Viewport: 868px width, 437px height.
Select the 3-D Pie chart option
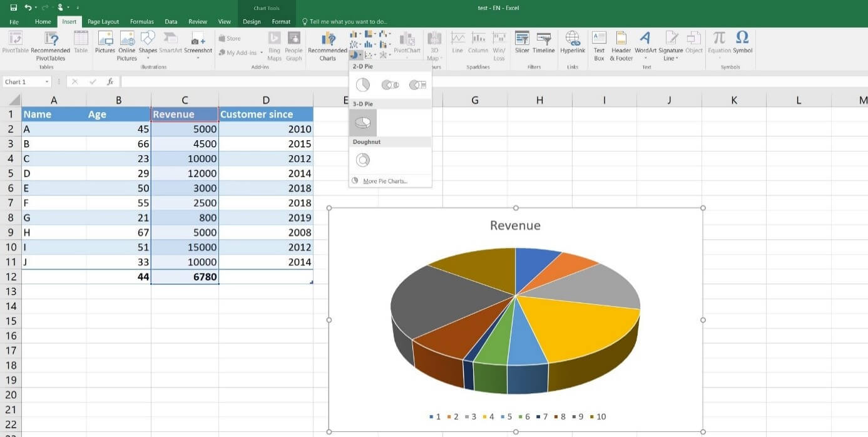pyautogui.click(x=362, y=121)
